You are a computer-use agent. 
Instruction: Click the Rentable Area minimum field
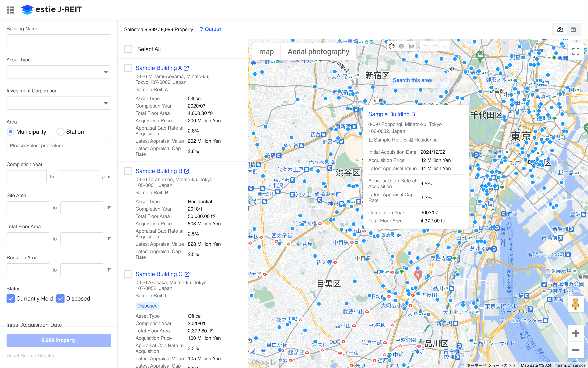(28, 270)
